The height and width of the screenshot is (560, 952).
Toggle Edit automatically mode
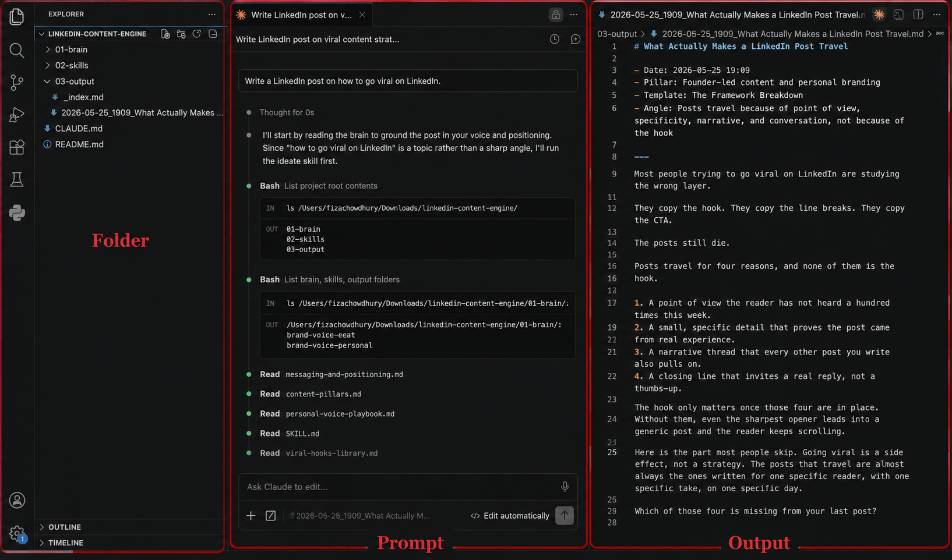click(x=510, y=516)
